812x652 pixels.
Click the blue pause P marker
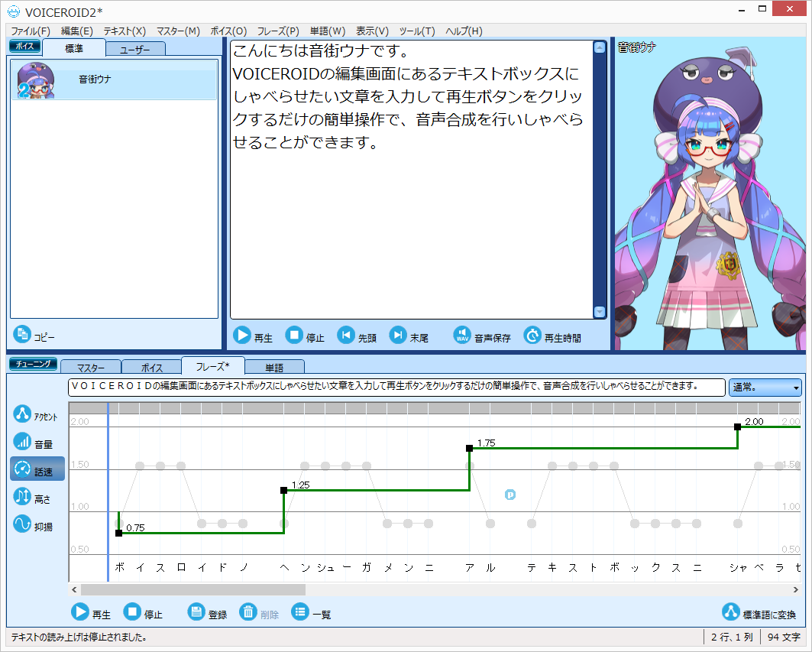[510, 495]
